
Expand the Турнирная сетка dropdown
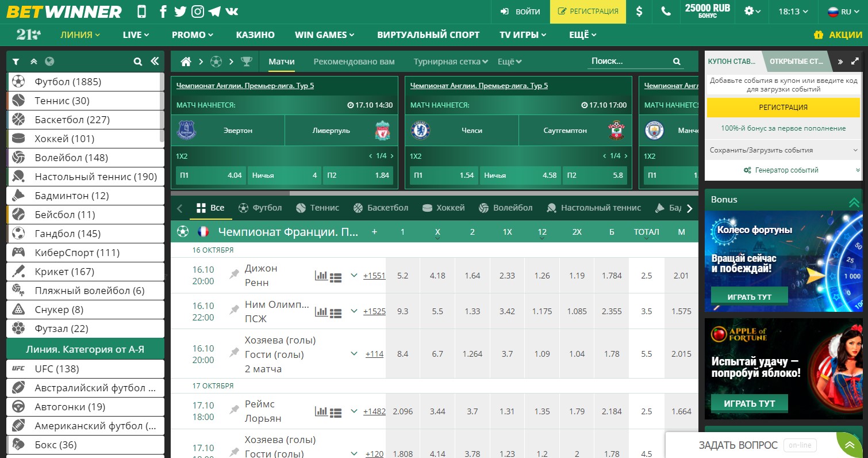point(451,62)
